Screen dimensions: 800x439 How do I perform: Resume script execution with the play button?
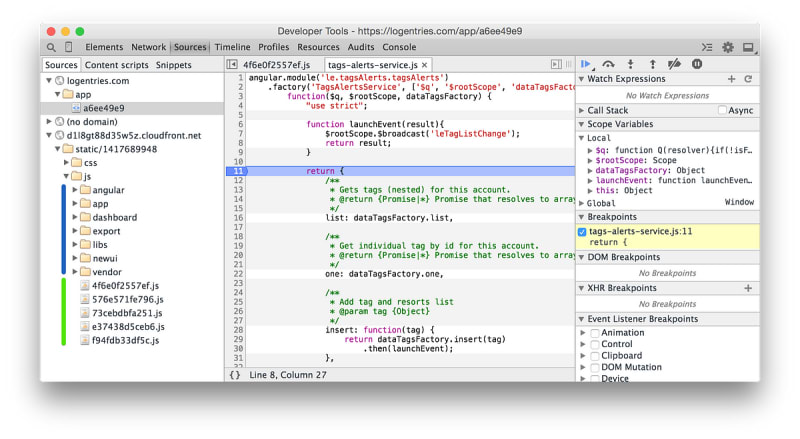tap(587, 64)
